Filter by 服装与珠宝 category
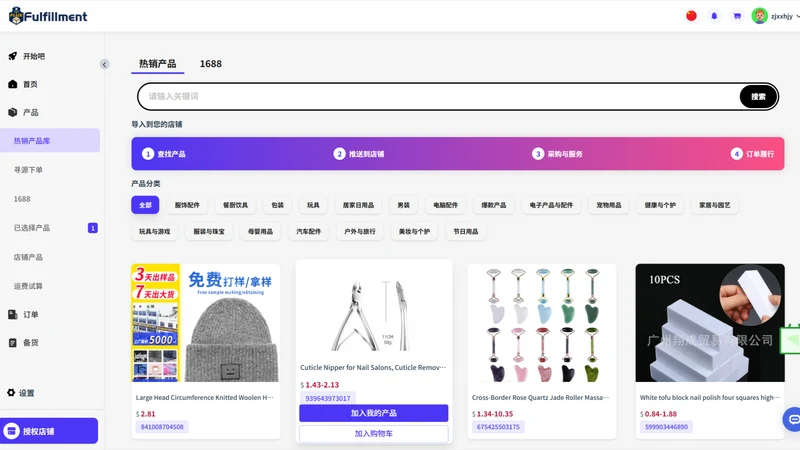Image resolution: width=800 pixels, height=450 pixels. [209, 232]
